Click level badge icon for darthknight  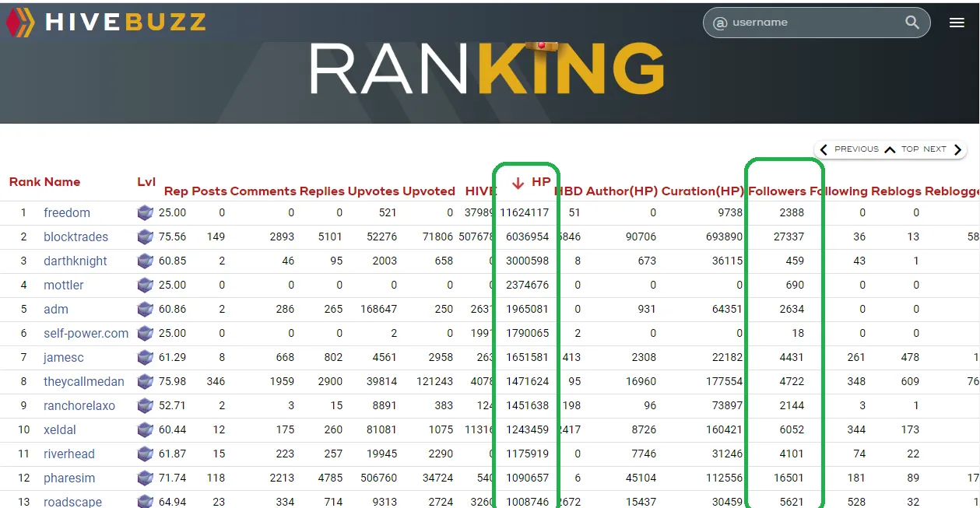[145, 261]
